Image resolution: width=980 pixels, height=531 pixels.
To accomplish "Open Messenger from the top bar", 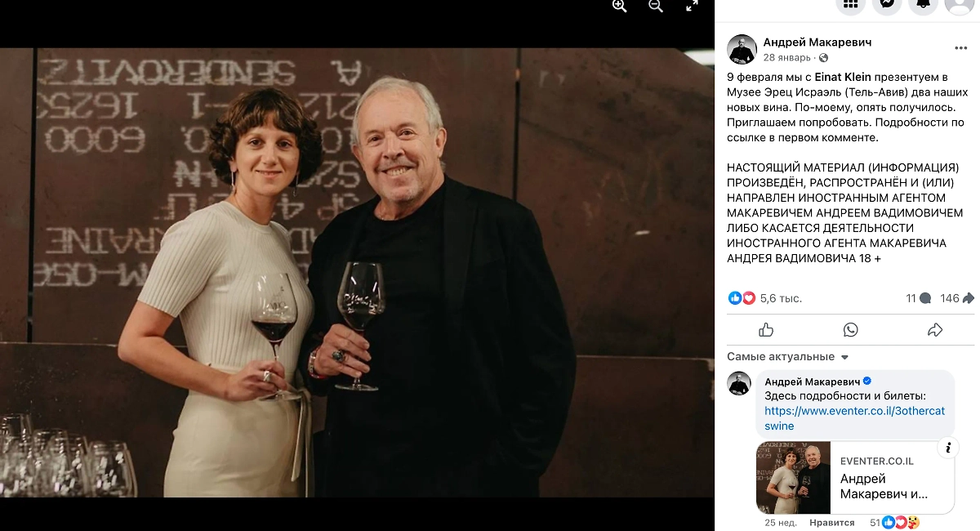I will (886, 4).
